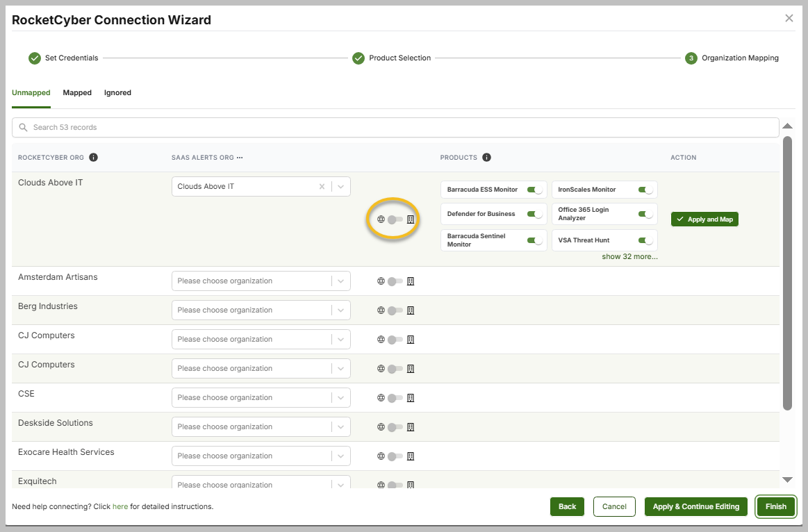Go to the Product Selection step
The image size is (808, 532).
pyautogui.click(x=400, y=58)
